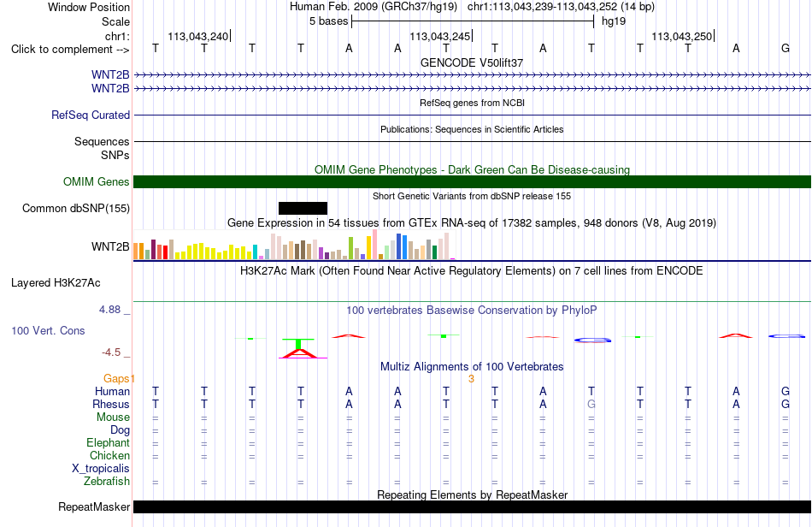Click the upper WNT2B GENCODE track label

110,75
